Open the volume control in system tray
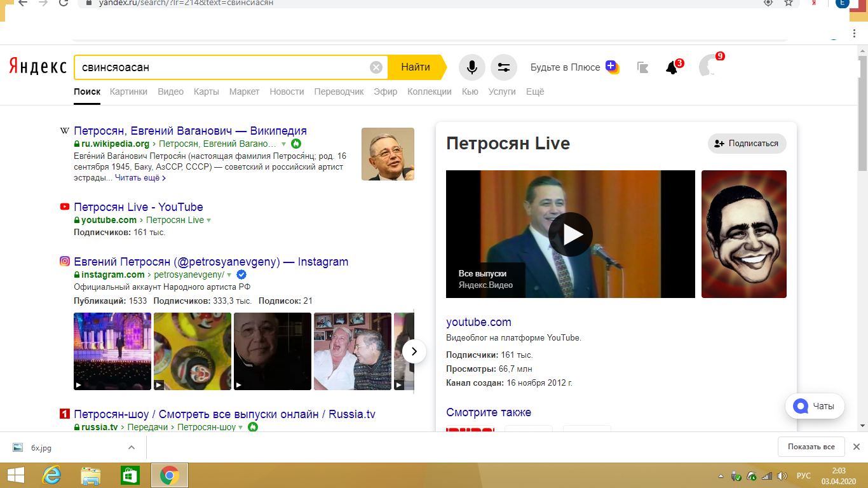 click(x=782, y=476)
